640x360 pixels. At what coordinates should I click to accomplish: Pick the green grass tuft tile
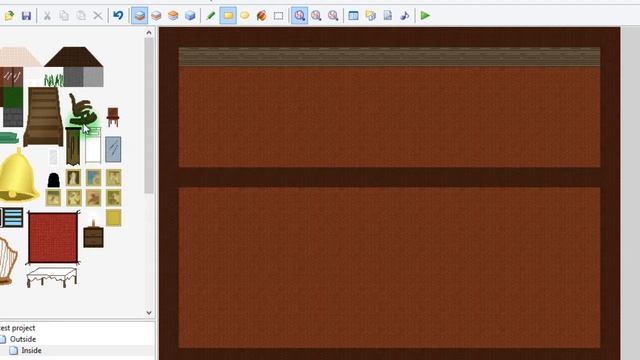(53, 80)
